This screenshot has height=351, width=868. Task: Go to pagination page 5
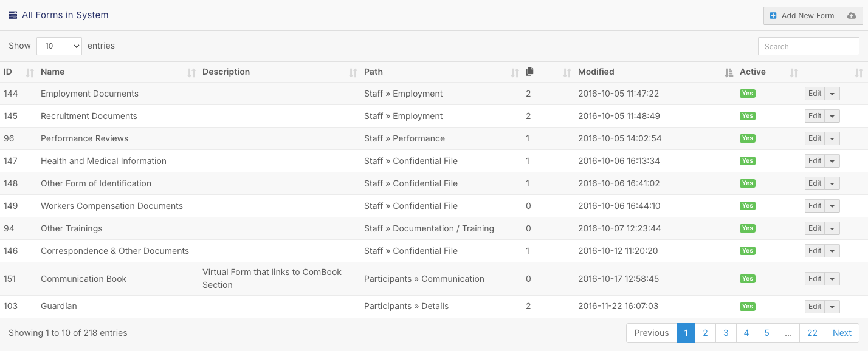pos(767,333)
